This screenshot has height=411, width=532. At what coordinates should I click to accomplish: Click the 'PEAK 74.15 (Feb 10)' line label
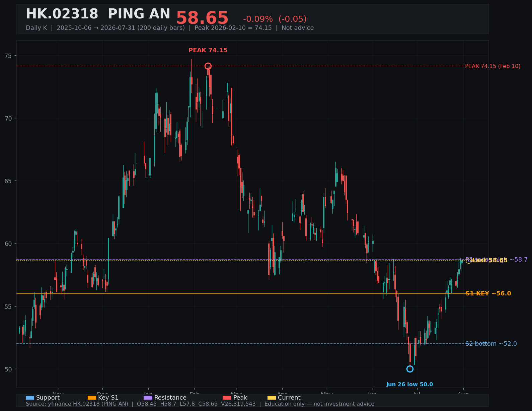click(493, 66)
